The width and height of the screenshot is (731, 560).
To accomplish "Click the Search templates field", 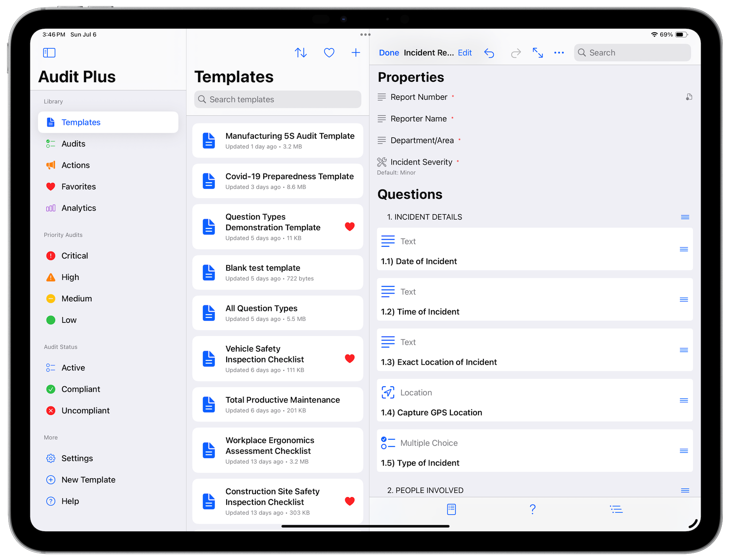I will tap(278, 99).
